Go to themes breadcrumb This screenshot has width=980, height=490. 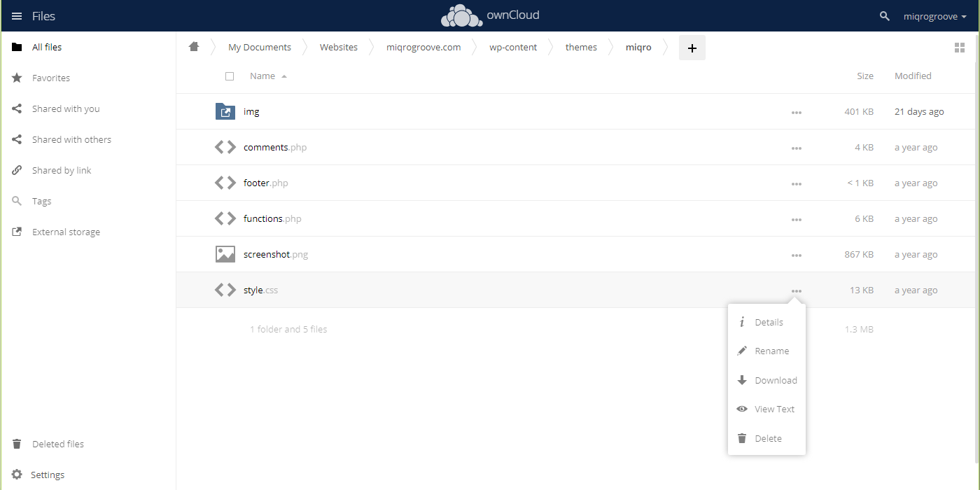(x=581, y=48)
